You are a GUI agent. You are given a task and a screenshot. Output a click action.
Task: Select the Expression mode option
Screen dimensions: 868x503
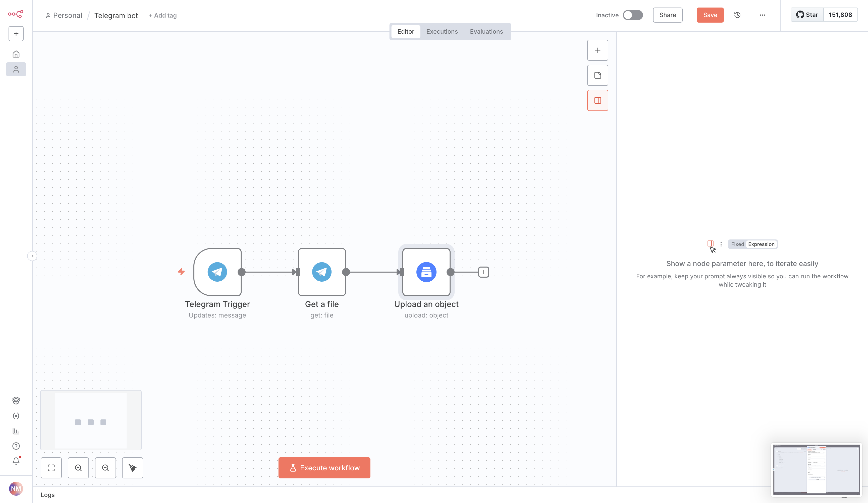(x=761, y=244)
